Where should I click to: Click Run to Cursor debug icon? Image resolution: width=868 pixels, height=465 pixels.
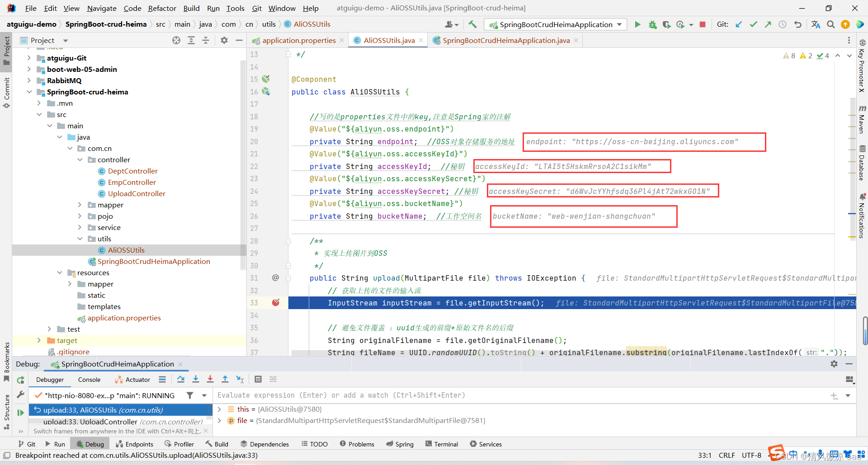point(240,379)
